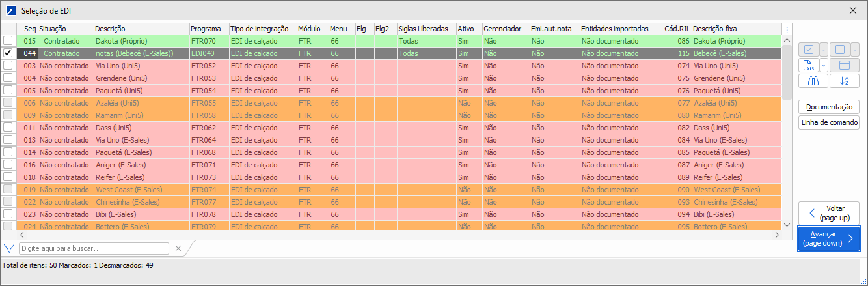Screen dimensions: 868x286
Task: Click the filter funnel icon
Action: pos(9,248)
